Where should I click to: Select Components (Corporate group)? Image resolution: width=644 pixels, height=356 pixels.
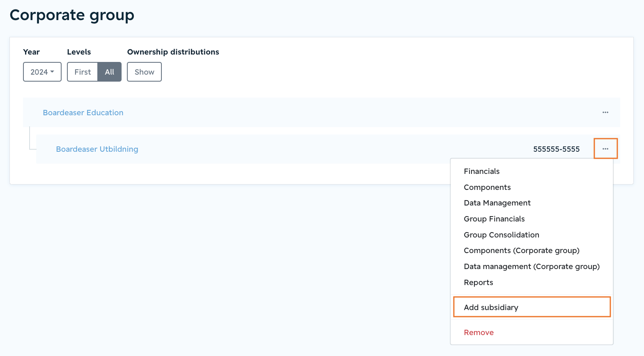click(532, 251)
